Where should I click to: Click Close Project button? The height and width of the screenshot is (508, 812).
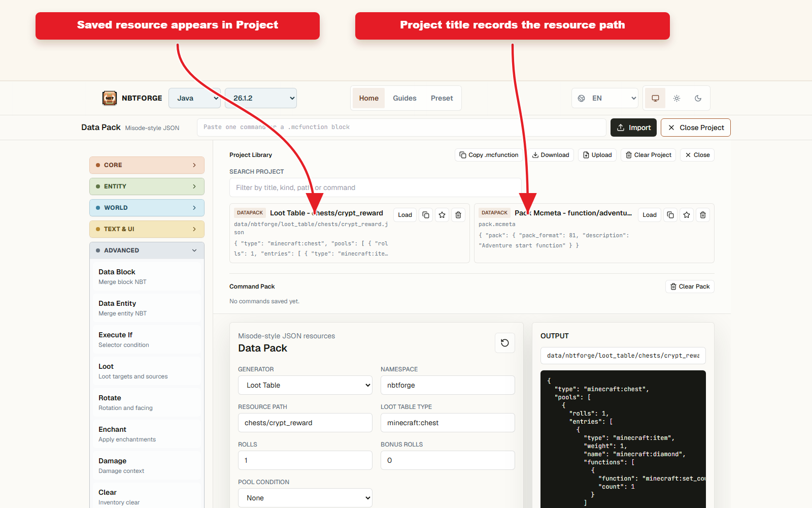click(696, 128)
